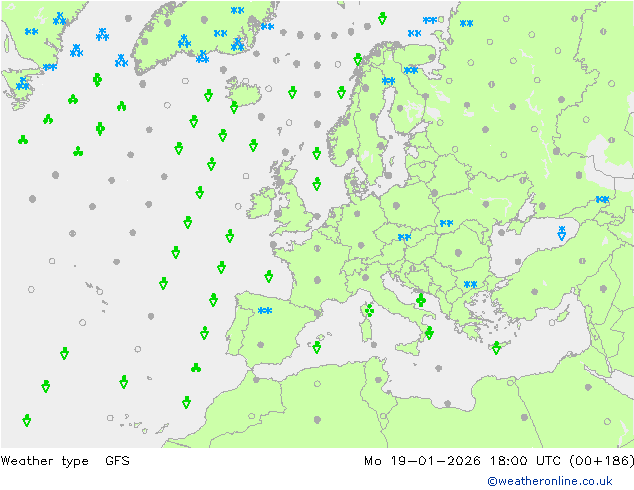Pick the grey cloud dot over central Turkey
This screenshot has width=634, height=490.
pyautogui.click(x=535, y=291)
